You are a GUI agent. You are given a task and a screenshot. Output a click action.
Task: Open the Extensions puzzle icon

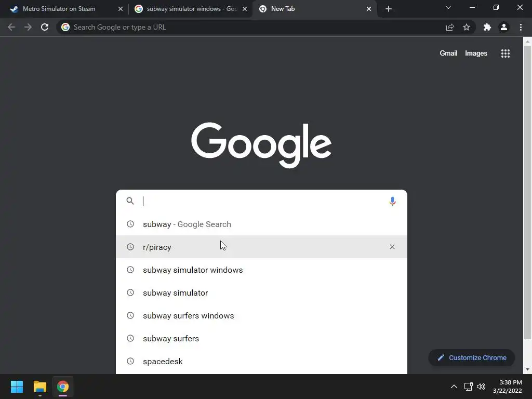click(487, 27)
